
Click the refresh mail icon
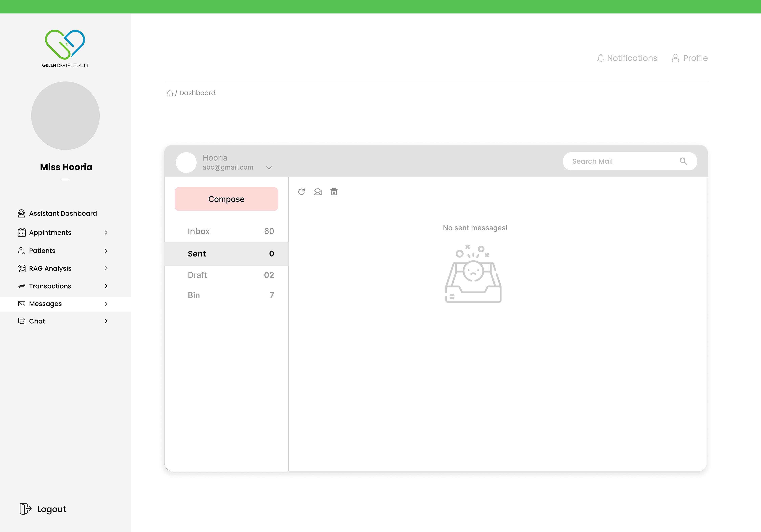click(x=301, y=192)
